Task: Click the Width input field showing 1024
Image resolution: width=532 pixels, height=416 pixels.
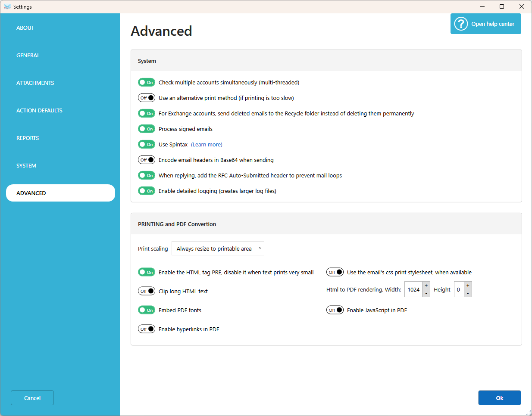Action: [x=413, y=289]
